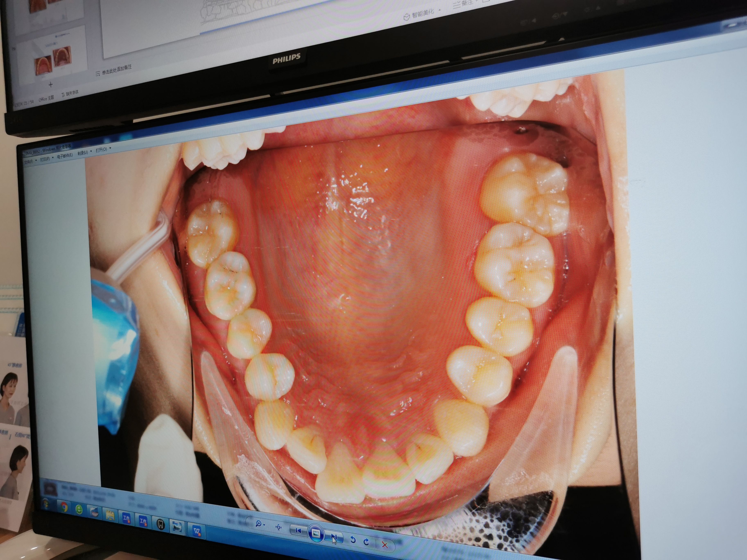Open the Windows Start button
The height and width of the screenshot is (560, 747).
(x=46, y=504)
